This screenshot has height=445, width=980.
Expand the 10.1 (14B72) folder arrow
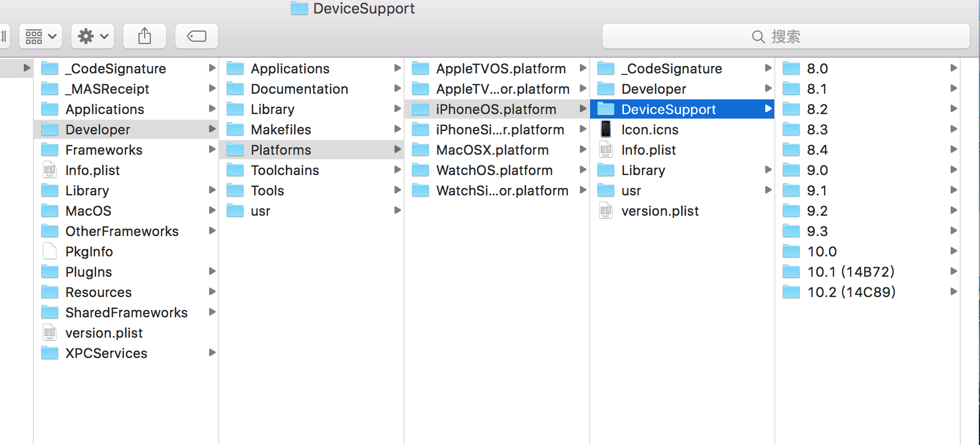point(953,271)
